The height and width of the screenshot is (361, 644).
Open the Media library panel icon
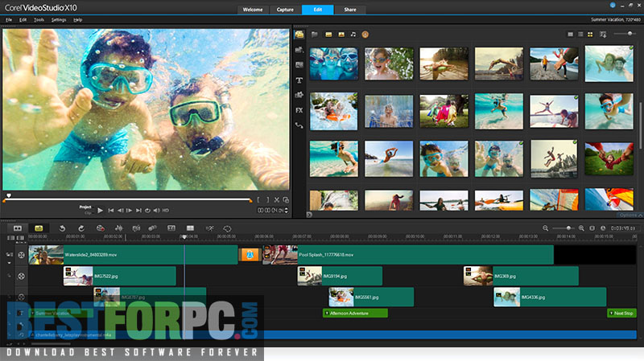pos(299,35)
